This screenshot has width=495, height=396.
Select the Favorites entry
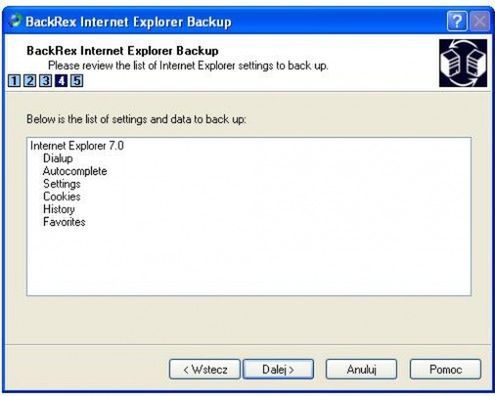64,222
